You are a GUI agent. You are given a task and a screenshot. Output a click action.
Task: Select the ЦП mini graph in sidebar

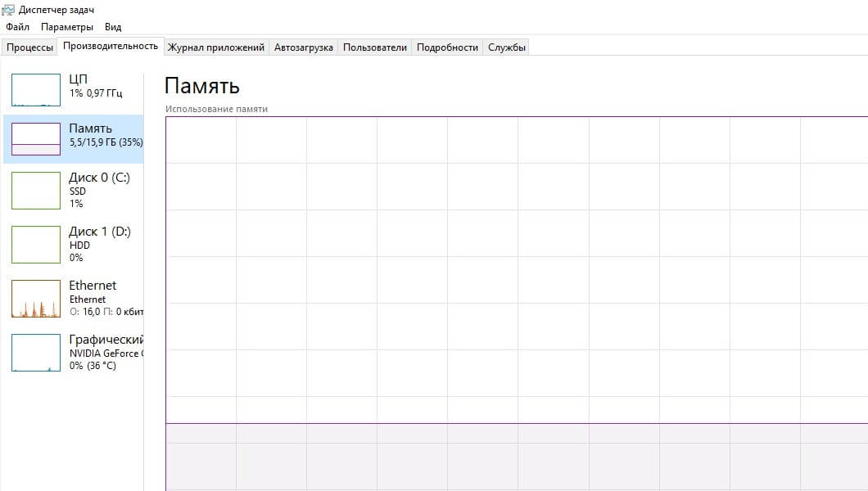[x=36, y=90]
